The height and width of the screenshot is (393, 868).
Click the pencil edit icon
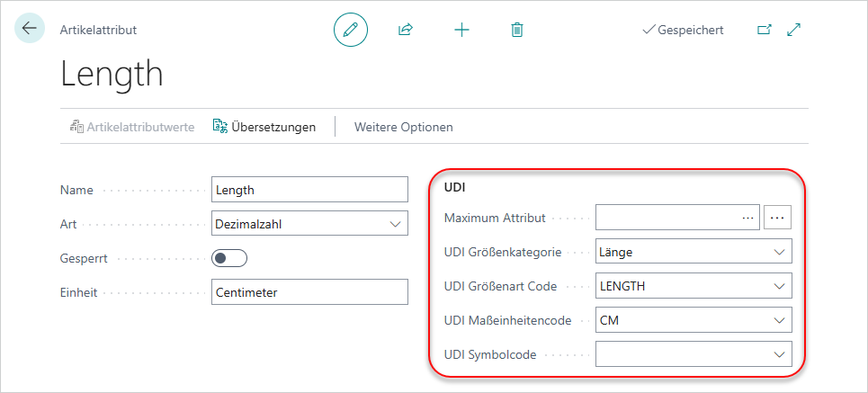[351, 30]
